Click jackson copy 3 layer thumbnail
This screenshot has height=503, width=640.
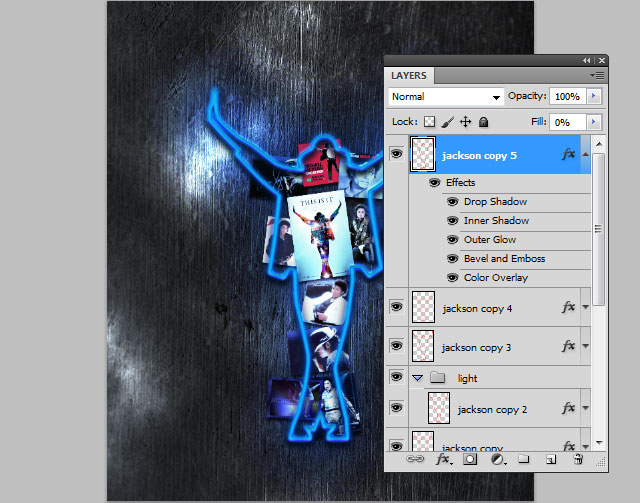pos(423,346)
